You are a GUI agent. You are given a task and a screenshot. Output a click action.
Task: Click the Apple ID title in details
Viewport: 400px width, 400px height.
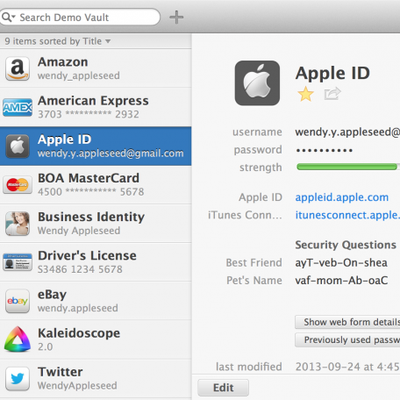(333, 73)
